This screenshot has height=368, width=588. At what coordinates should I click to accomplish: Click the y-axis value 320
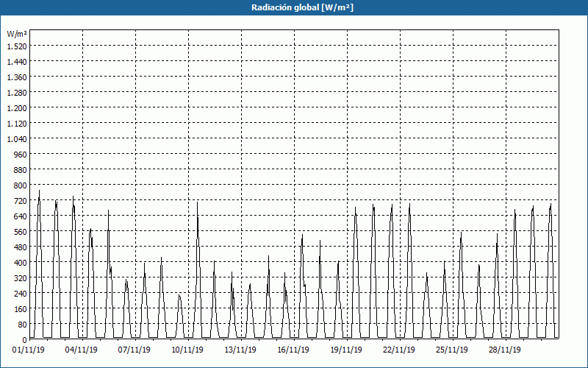[21, 278]
